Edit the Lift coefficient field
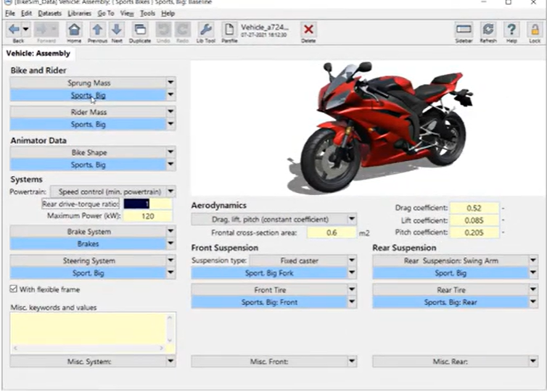 474,220
